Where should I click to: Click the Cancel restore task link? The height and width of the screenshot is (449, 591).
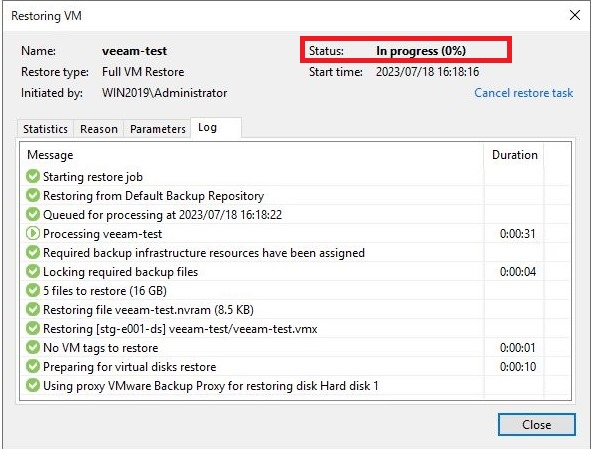coord(524,93)
